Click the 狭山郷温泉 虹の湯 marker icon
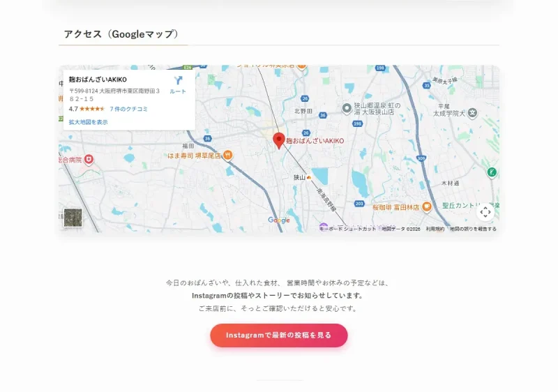This screenshot has width=558, height=392. [346, 108]
